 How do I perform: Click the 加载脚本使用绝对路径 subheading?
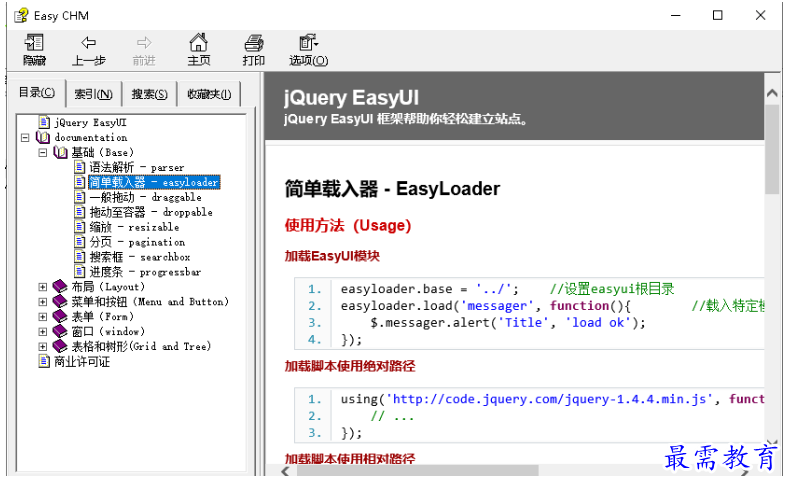tap(350, 366)
